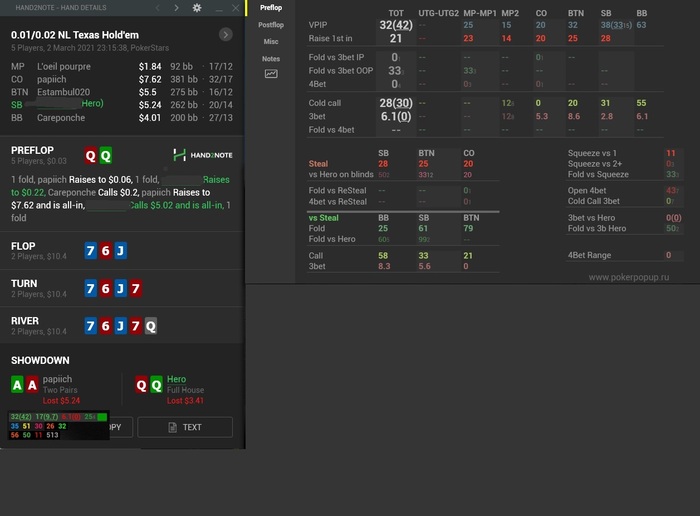Select BB player Careponche row
Image resolution: width=700 pixels, height=516 pixels.
coord(122,118)
